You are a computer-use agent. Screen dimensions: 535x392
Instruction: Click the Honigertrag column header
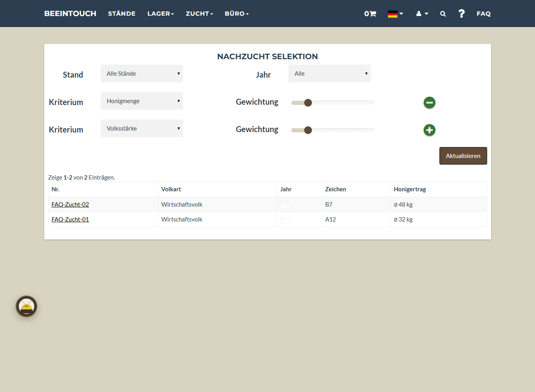click(x=410, y=189)
